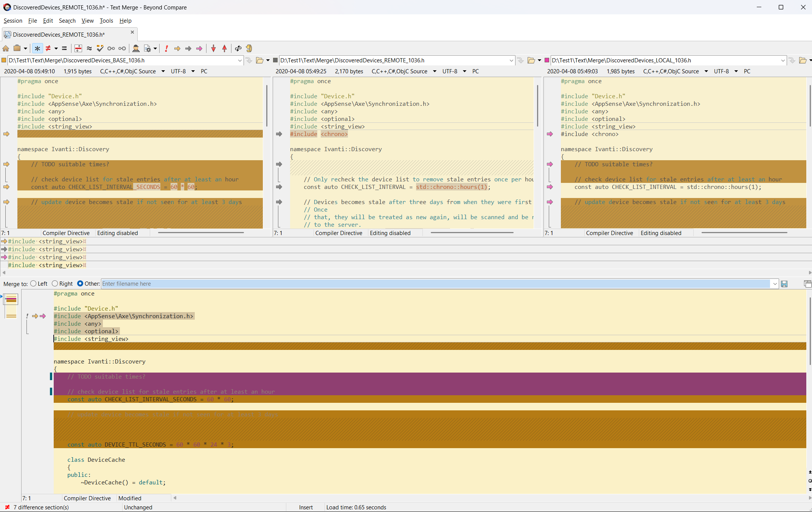Select Merge to Other radio button
This screenshot has height=512, width=812.
[80, 283]
